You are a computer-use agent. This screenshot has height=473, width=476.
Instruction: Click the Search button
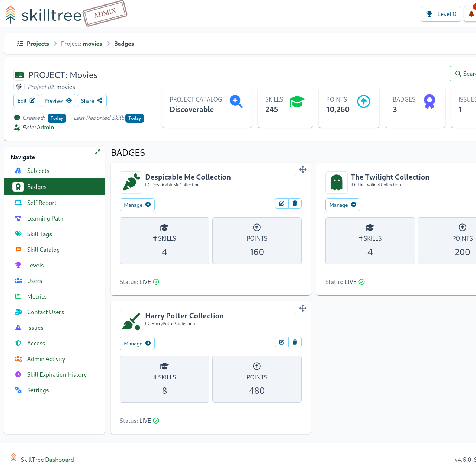[463, 74]
